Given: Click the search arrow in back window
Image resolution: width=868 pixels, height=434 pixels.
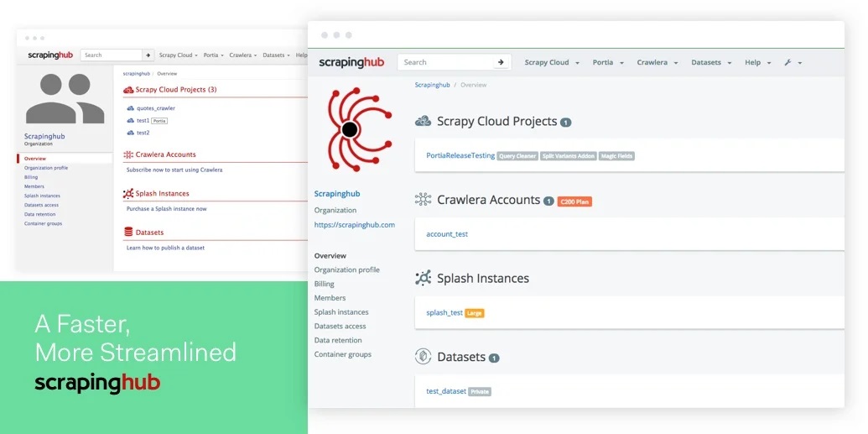Looking at the screenshot, I should click(x=148, y=55).
